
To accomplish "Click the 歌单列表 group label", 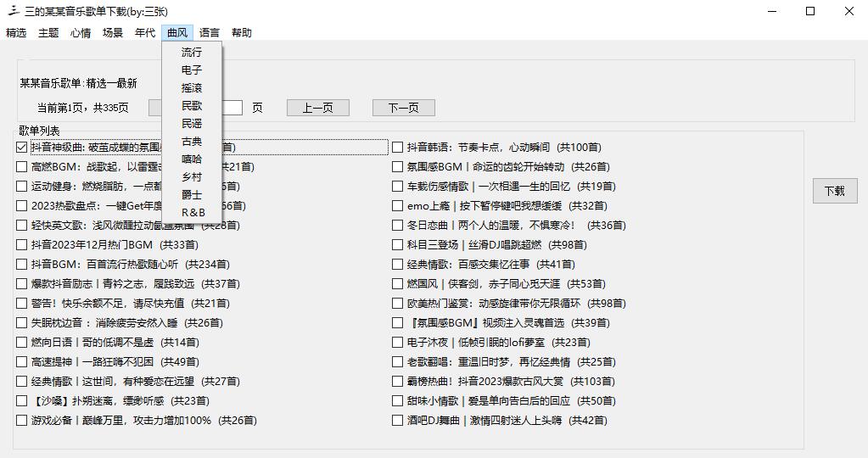I will coord(39,131).
